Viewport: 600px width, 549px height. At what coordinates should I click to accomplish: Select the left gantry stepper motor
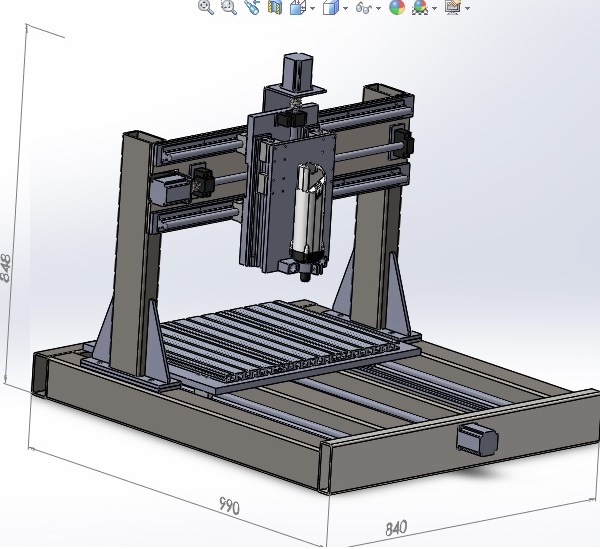(x=170, y=189)
